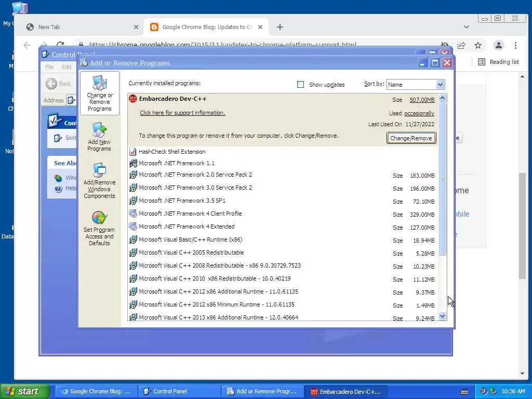The height and width of the screenshot is (399, 532).
Task: Select Embarcadero Dev-C++ program icon
Action: tap(133, 99)
